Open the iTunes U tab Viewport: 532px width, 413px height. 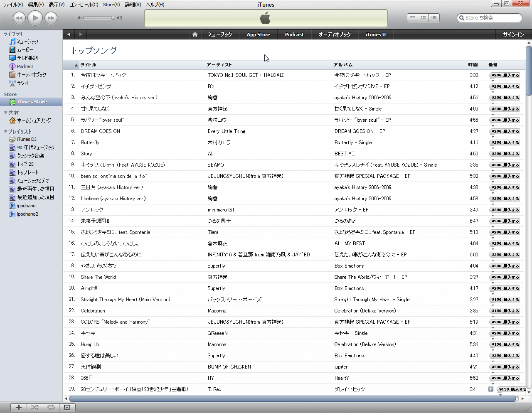pos(376,34)
